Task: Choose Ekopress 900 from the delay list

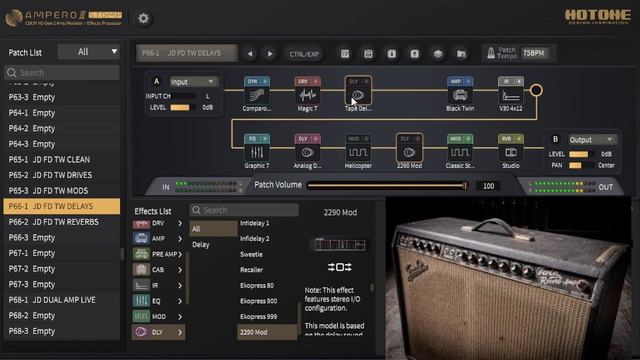Action: (x=258, y=301)
